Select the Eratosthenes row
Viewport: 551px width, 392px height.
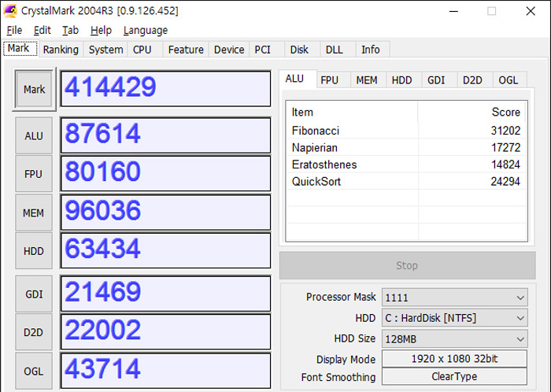(x=407, y=165)
